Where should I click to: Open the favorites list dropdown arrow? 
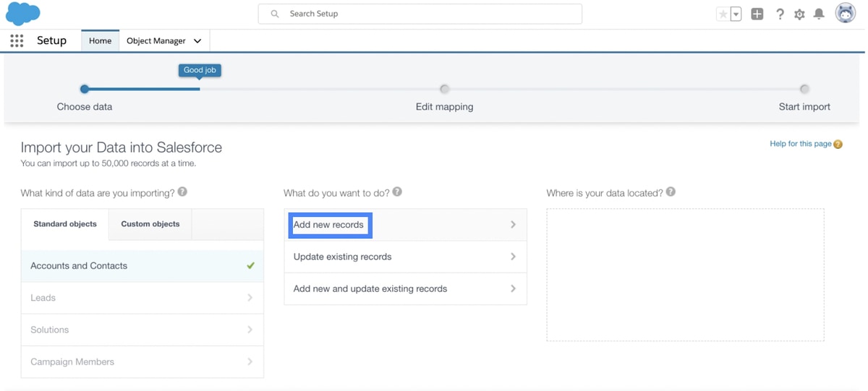[736, 14]
